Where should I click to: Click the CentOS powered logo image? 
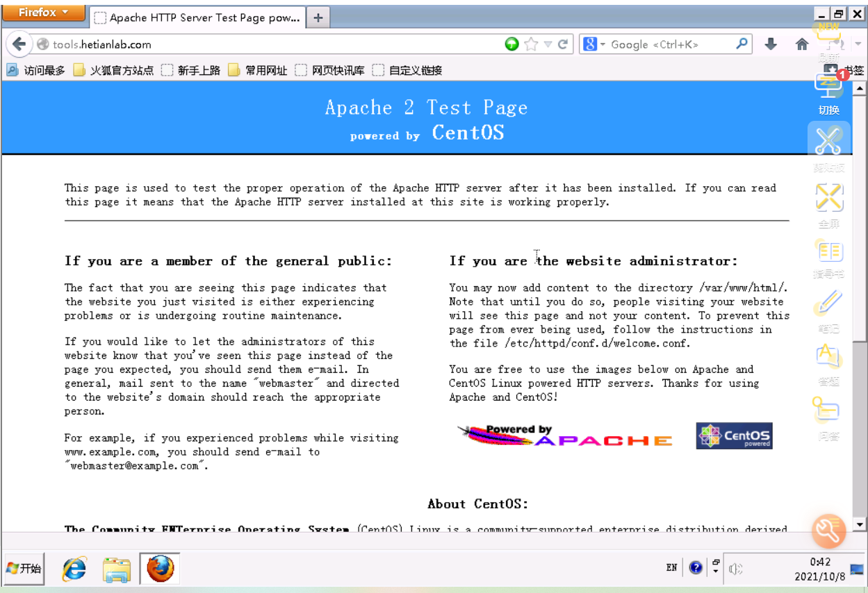(734, 436)
